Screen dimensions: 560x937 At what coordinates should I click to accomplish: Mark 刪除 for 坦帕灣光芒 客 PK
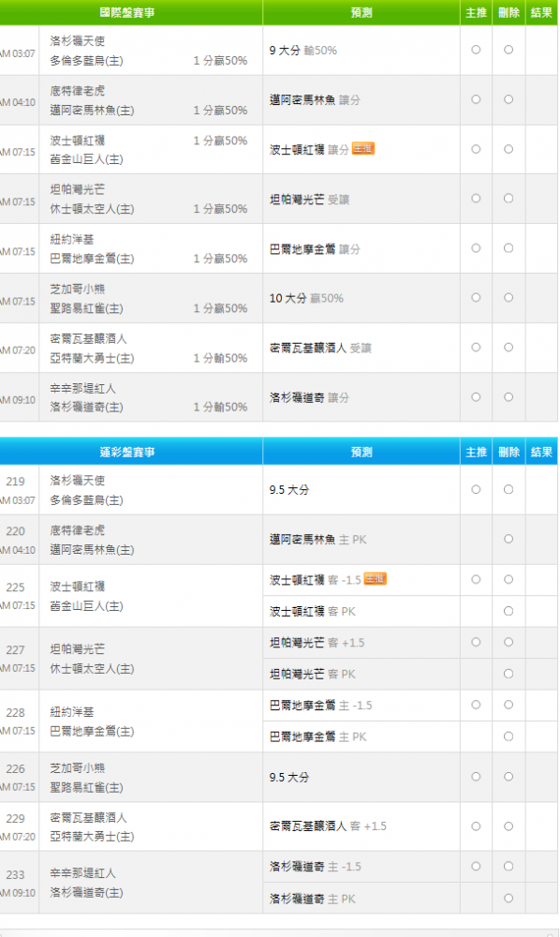[508, 674]
